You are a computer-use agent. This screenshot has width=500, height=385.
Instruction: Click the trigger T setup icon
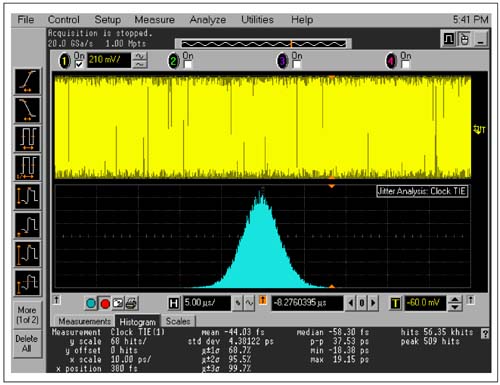(396, 303)
